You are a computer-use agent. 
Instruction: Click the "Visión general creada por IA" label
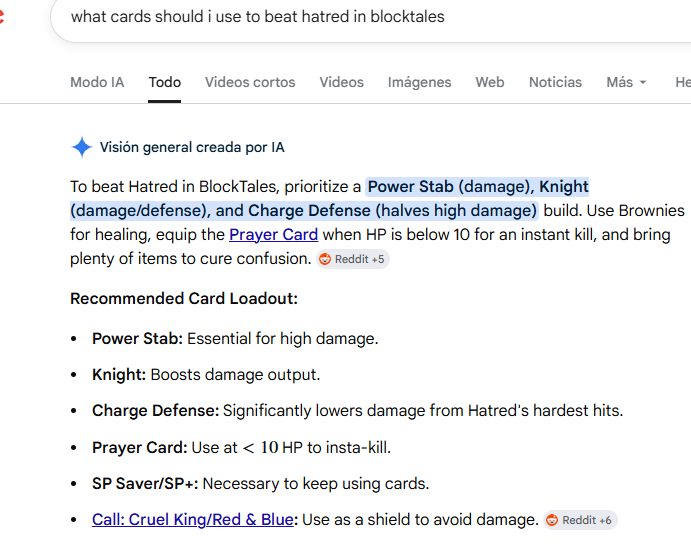pyautogui.click(x=192, y=148)
